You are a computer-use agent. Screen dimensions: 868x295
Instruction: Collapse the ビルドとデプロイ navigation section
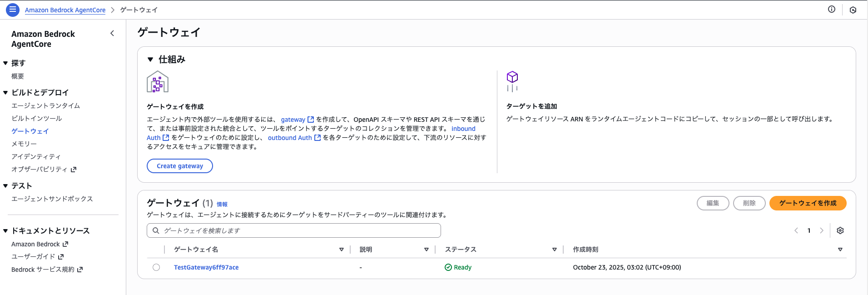5,93
